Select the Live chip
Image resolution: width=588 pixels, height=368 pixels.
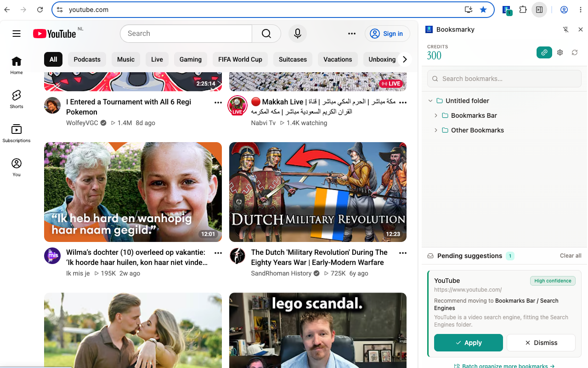(x=157, y=59)
